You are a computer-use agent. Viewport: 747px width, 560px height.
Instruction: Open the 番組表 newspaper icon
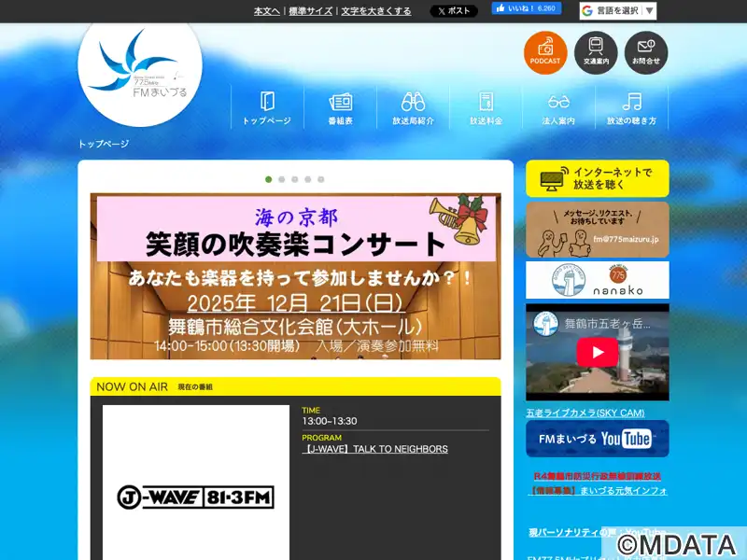click(340, 108)
